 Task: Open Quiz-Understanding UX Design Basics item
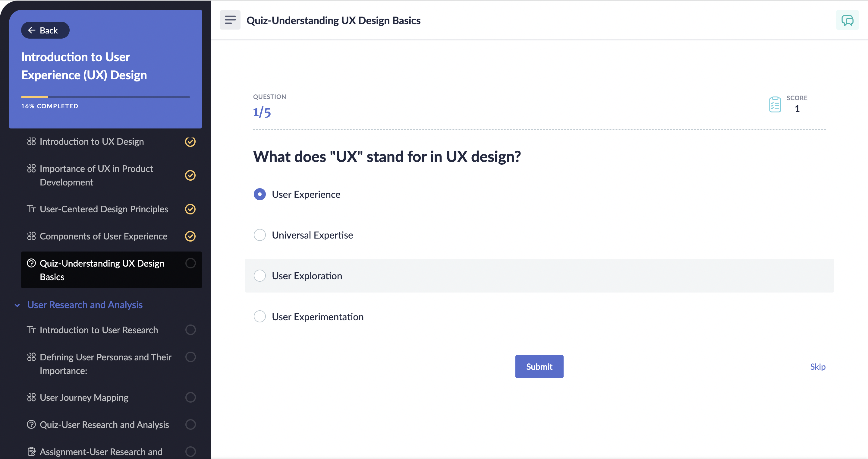[111, 270]
